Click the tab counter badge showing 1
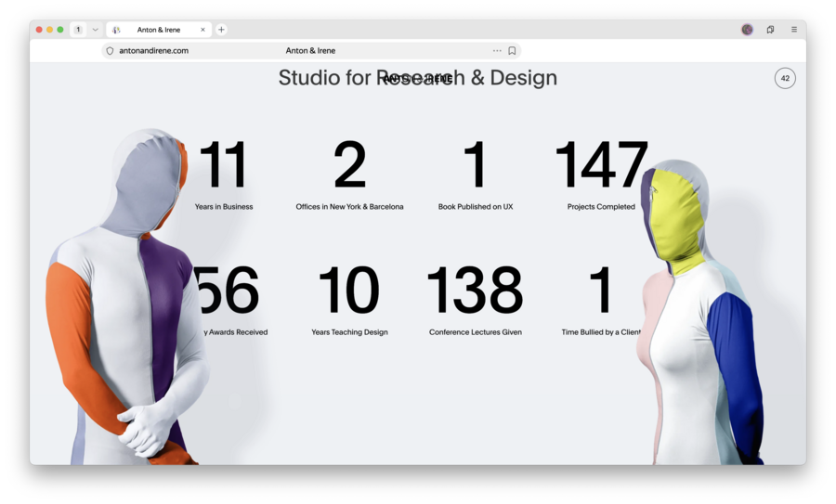 78,30
